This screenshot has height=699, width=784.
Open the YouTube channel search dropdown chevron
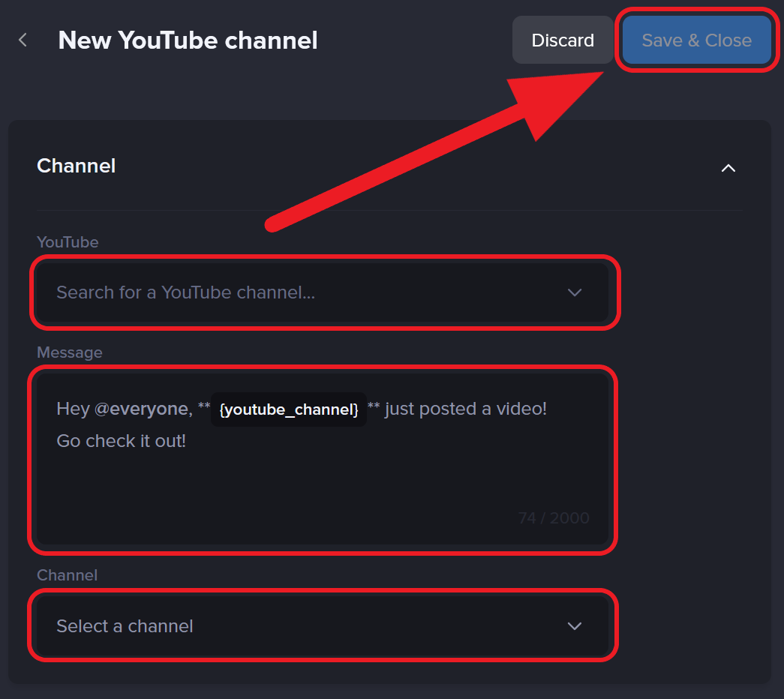pyautogui.click(x=575, y=293)
